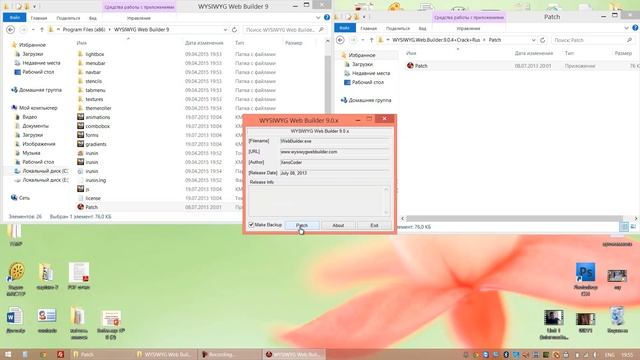This screenshot has width=640, height=360.
Task: Select Мой компьютер in Web Builder 9 sidebar
Action: point(38,108)
